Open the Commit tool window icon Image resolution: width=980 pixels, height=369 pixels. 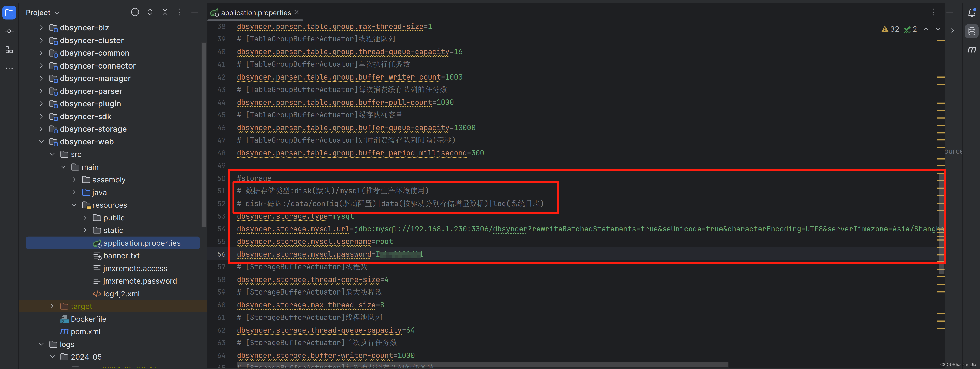pos(9,31)
